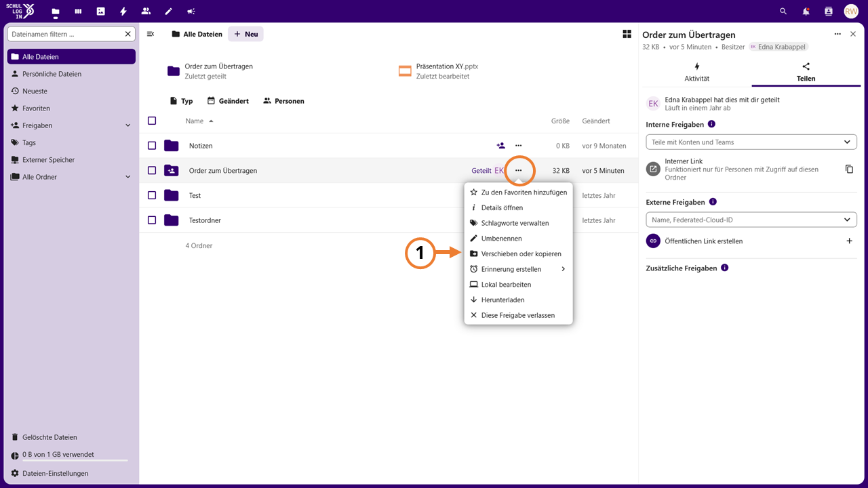
Task: Toggle the select-all checkbox in header
Action: pos(152,121)
